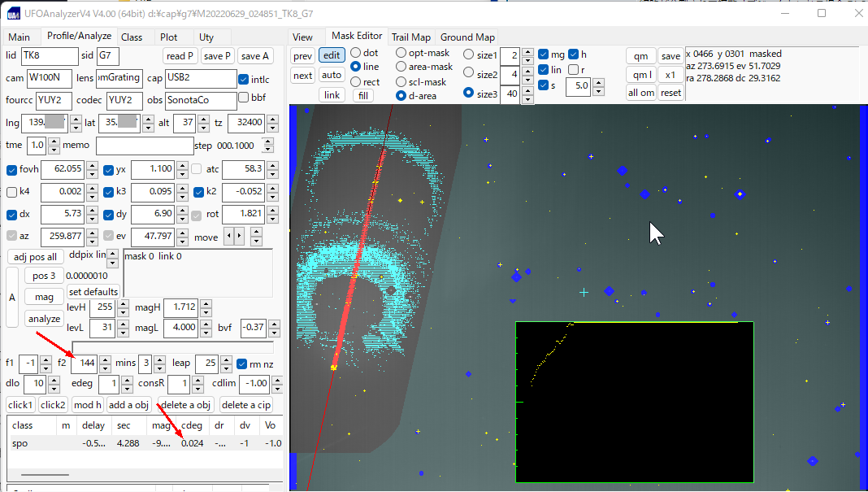
Task: Decrease the leap value using down arrow
Action: coord(227,368)
